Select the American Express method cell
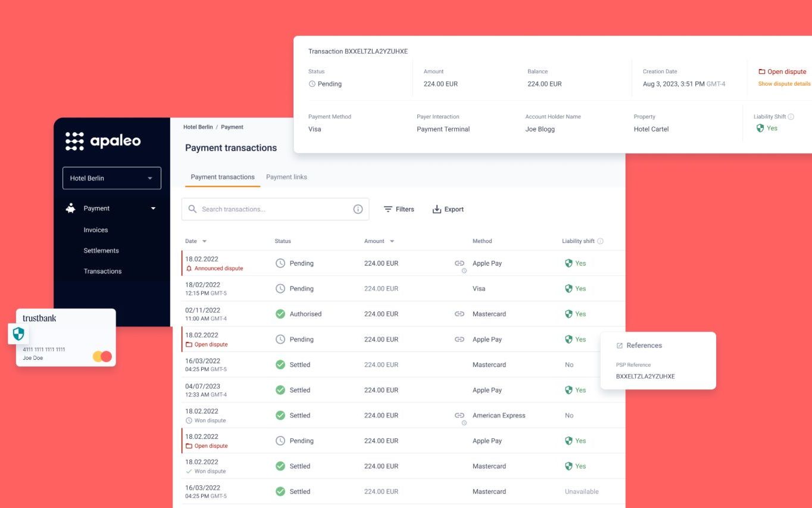The image size is (812, 508). pos(499,416)
